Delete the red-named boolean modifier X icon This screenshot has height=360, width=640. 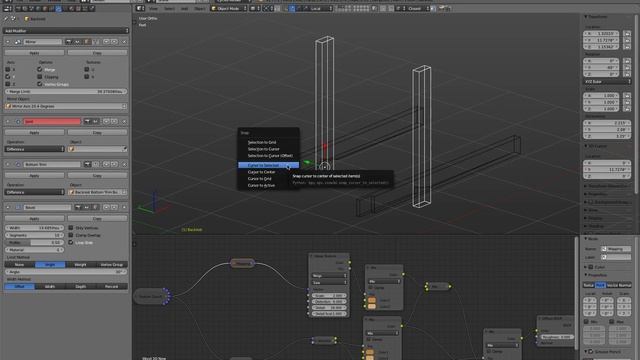click(x=124, y=121)
